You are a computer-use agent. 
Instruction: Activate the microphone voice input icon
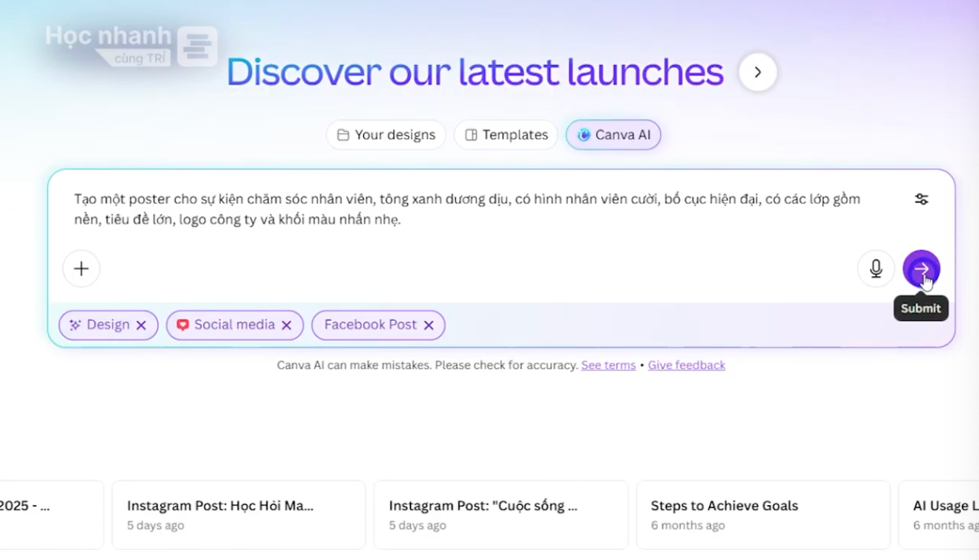(875, 269)
